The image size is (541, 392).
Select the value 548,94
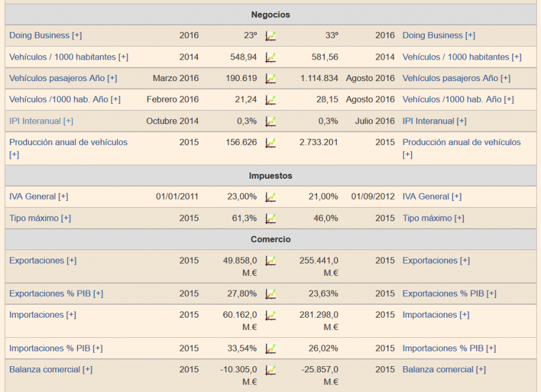point(243,57)
